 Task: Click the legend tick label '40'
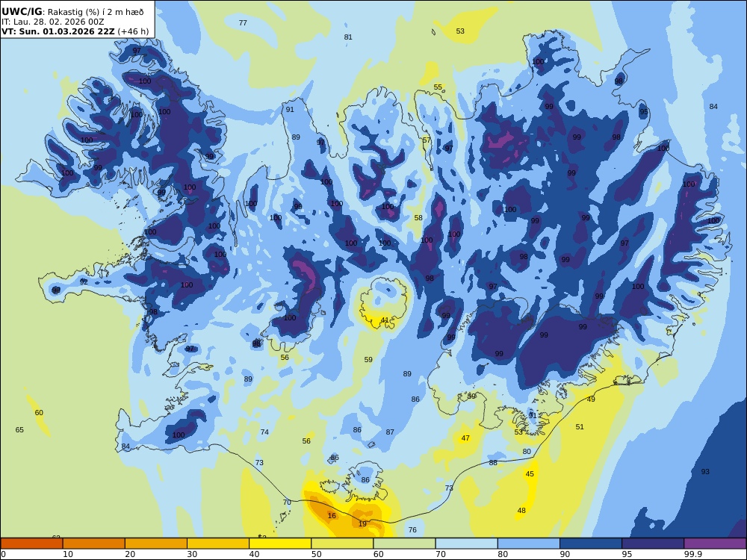[255, 554]
